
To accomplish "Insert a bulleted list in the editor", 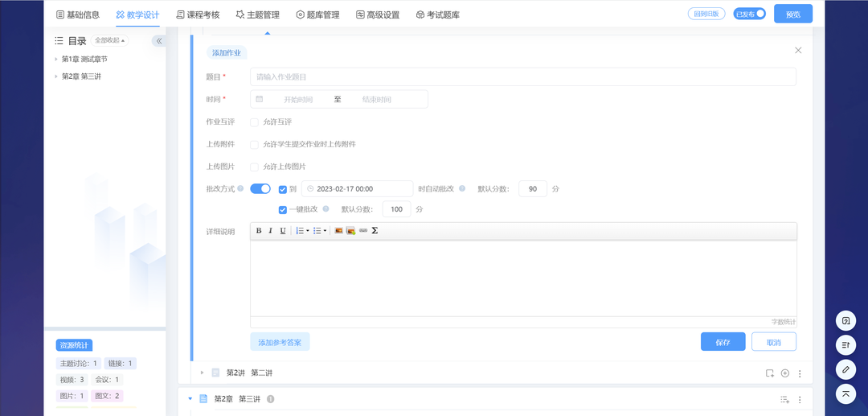I will [317, 230].
